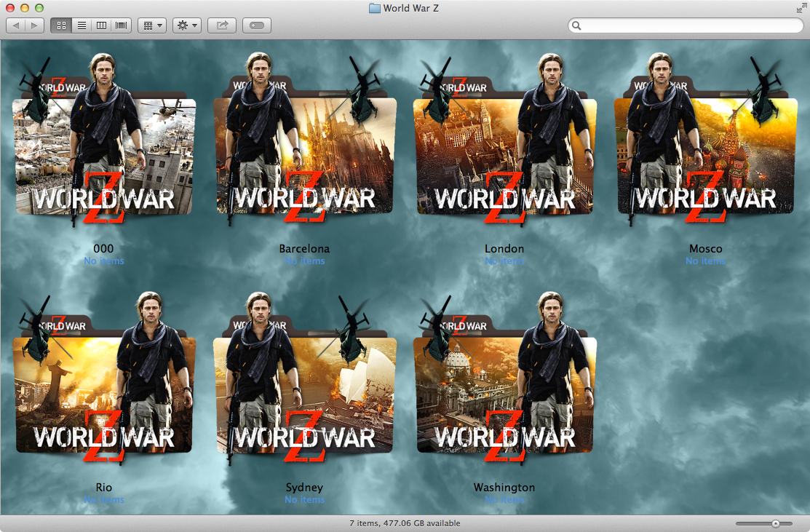This screenshot has height=532, width=810.
Task: Switch to column view
Action: point(101,25)
